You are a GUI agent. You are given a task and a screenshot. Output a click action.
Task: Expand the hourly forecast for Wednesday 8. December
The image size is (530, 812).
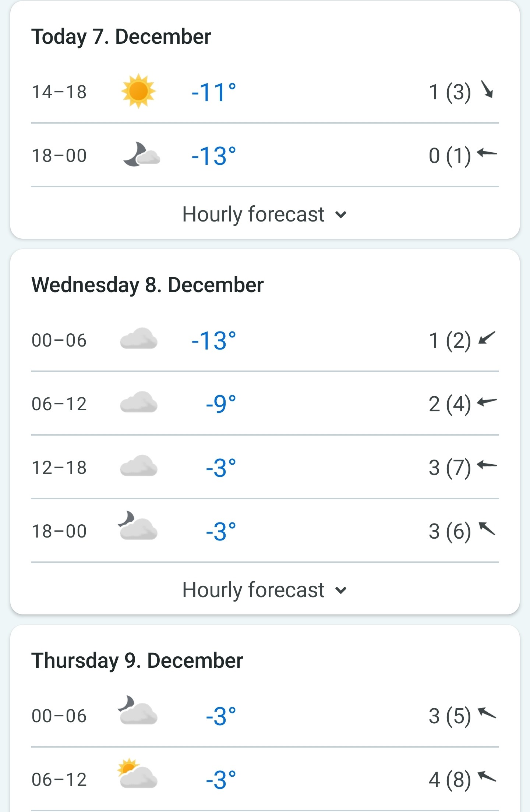[265, 590]
